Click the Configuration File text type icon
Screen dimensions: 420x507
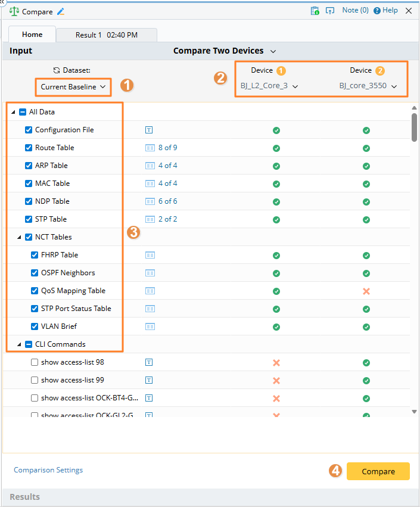click(x=150, y=130)
